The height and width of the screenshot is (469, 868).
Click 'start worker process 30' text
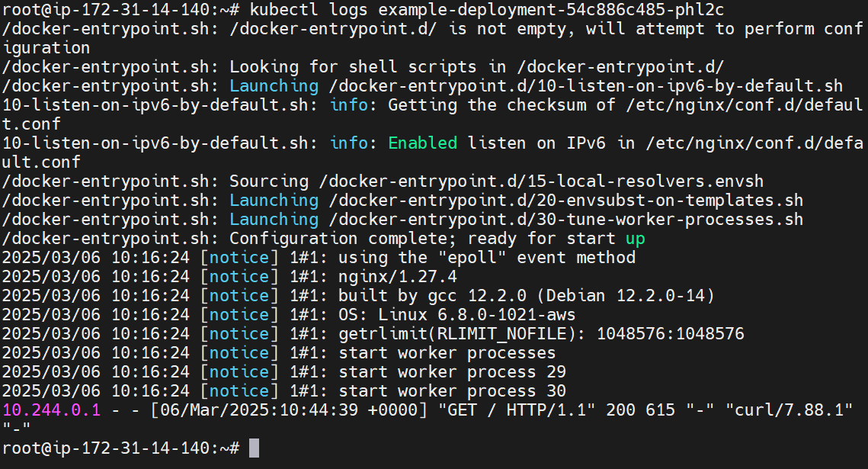click(x=452, y=391)
